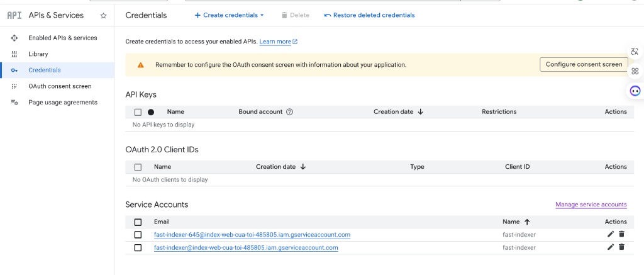Screen dimensions: 644x275
Task: Click the 'No OAuth clients to display' text
Action: click(170, 179)
